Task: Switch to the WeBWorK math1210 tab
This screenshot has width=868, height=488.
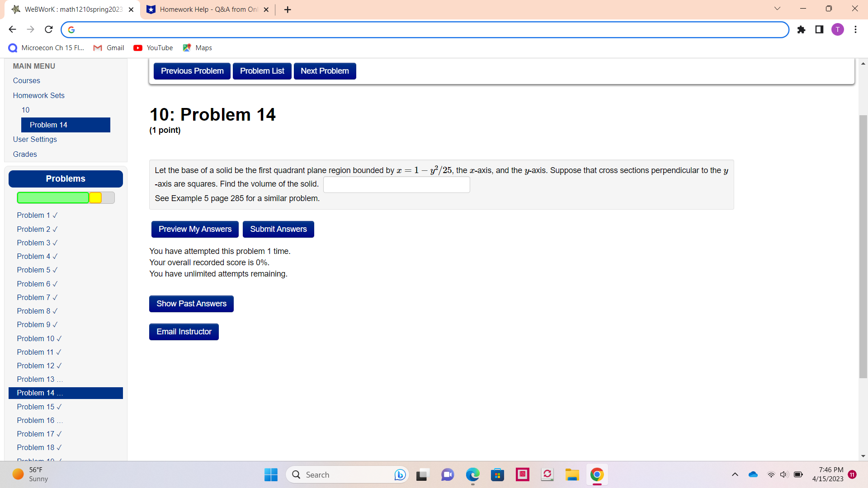Action: pyautogui.click(x=72, y=9)
